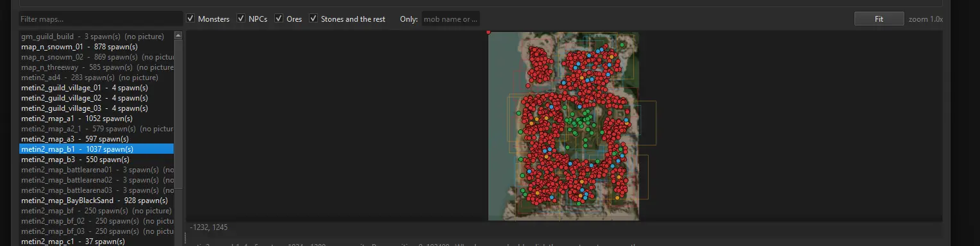Viewport: 980px width, 246px height.
Task: Click the Fit button
Action: click(x=879, y=19)
